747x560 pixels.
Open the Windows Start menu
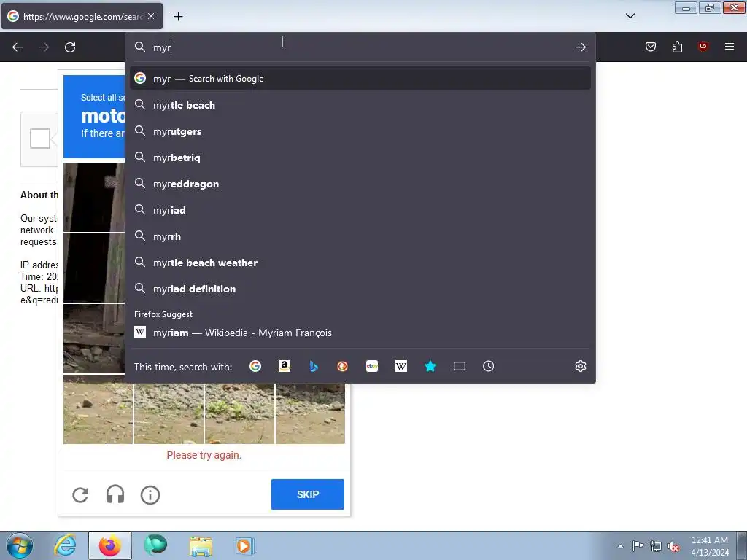pos(20,545)
